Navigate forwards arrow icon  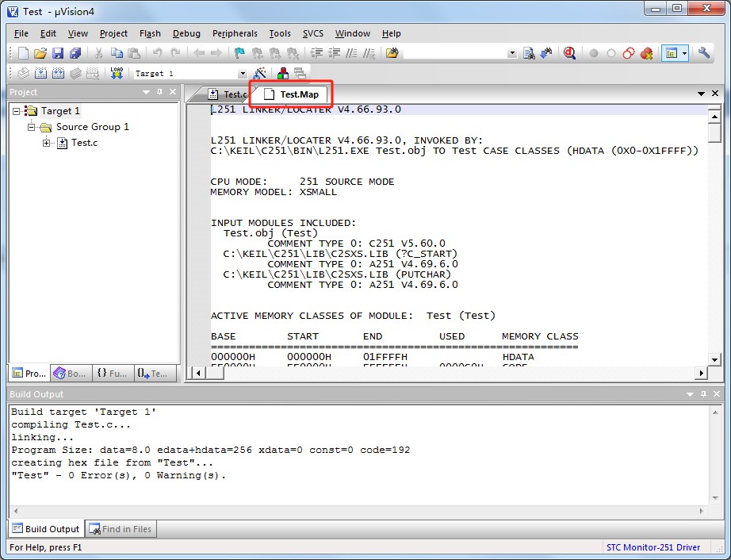pyautogui.click(x=216, y=53)
